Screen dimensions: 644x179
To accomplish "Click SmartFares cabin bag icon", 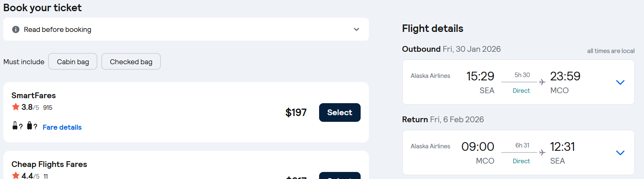I will (15, 126).
